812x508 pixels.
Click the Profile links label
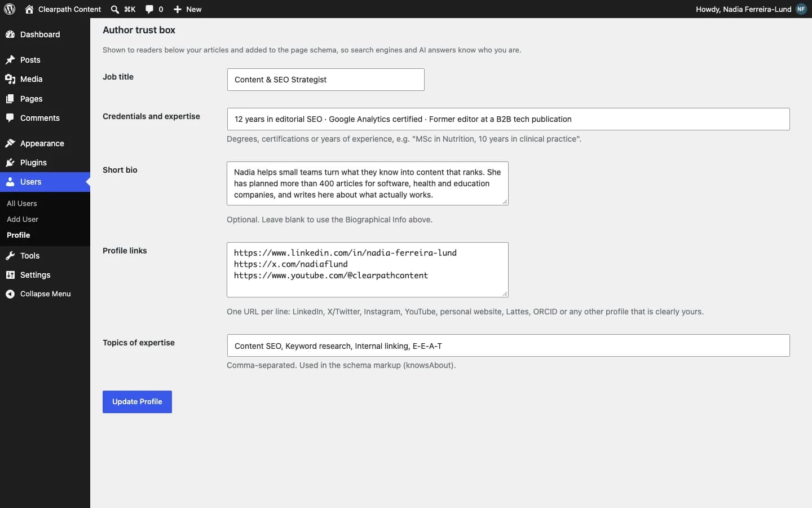[125, 251]
